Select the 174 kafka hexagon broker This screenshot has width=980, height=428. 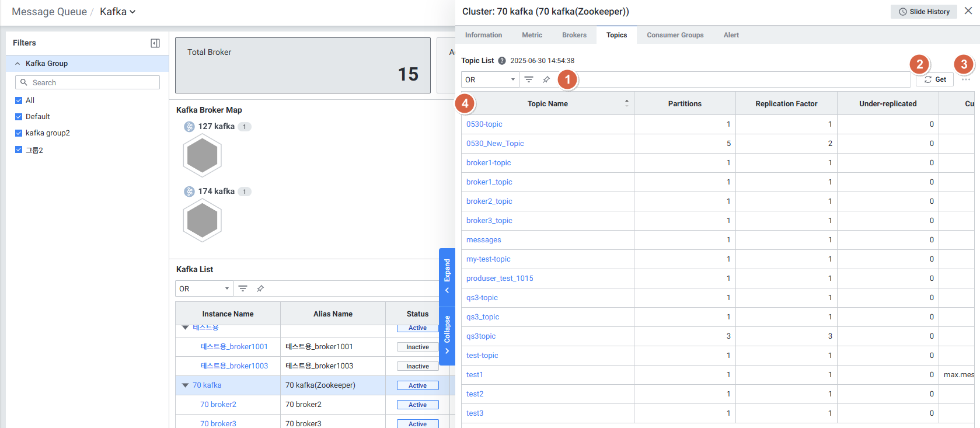click(x=202, y=220)
